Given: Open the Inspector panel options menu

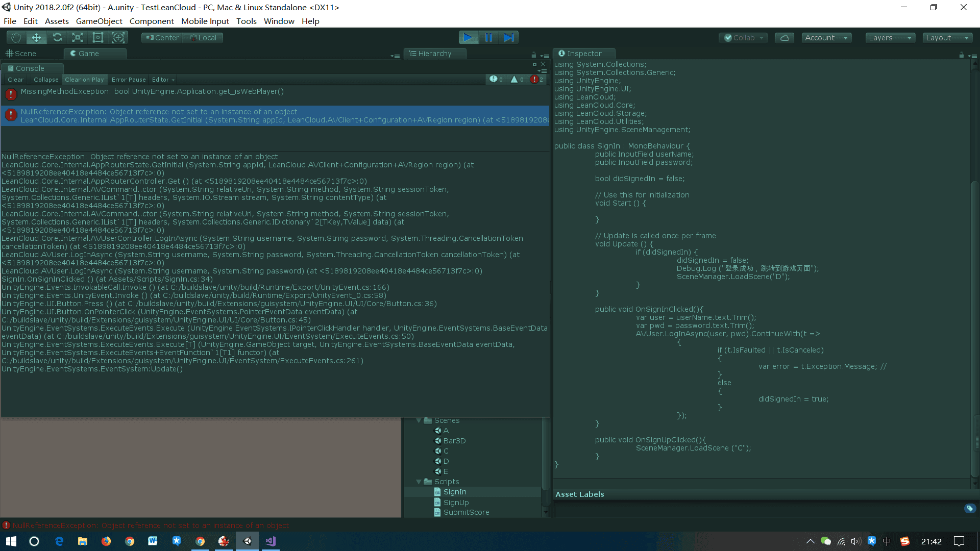Looking at the screenshot, I should coord(972,55).
